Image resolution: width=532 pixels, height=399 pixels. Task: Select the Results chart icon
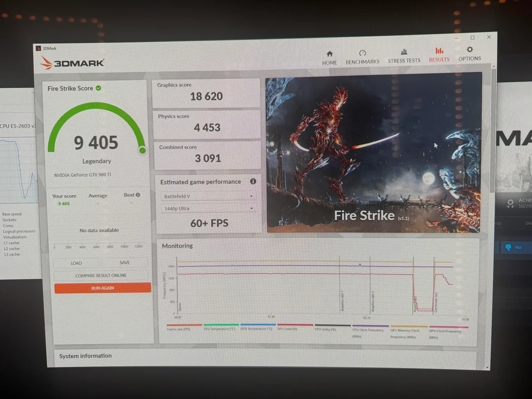(439, 51)
